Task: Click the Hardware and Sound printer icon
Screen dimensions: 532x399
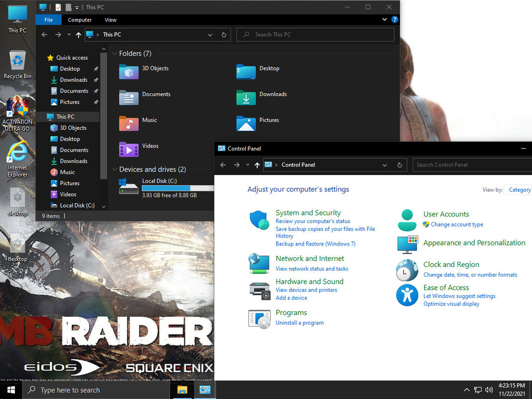Action: [x=260, y=291]
